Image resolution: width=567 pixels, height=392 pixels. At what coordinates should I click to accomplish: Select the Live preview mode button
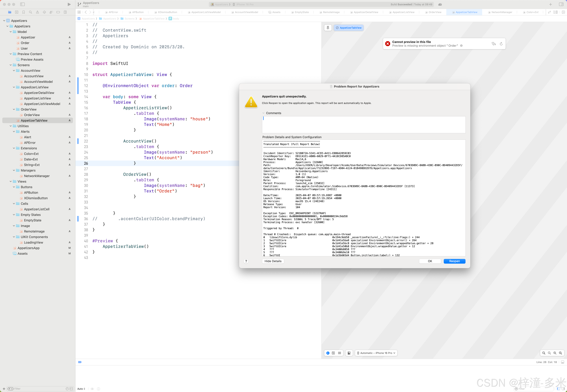[328, 353]
